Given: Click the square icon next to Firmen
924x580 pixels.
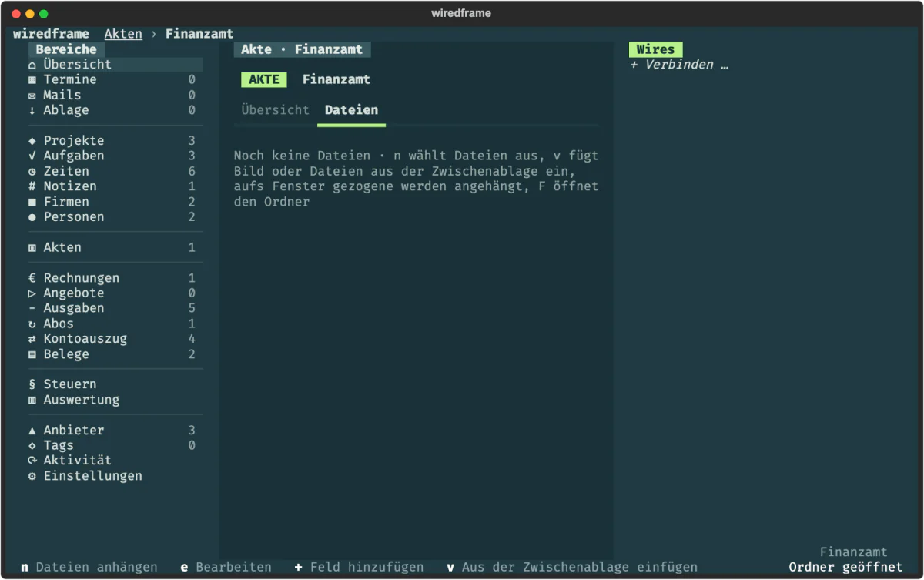Looking at the screenshot, I should pyautogui.click(x=32, y=202).
